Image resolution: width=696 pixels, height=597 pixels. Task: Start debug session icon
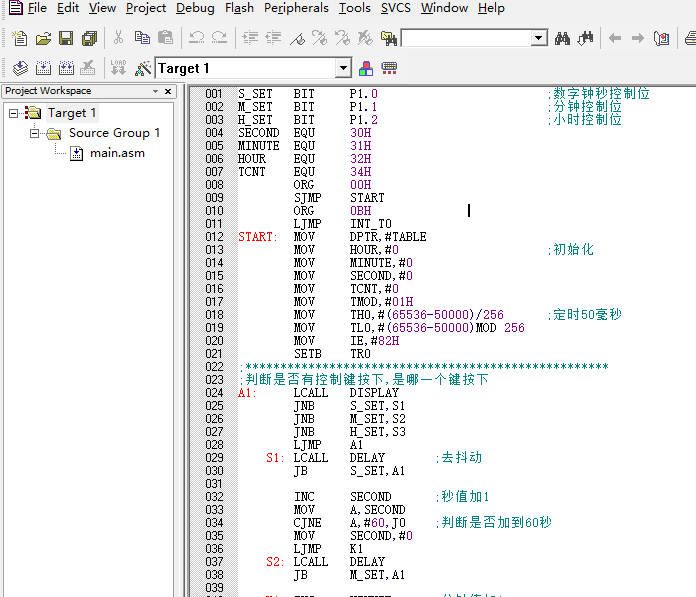pyautogui.click(x=661, y=39)
